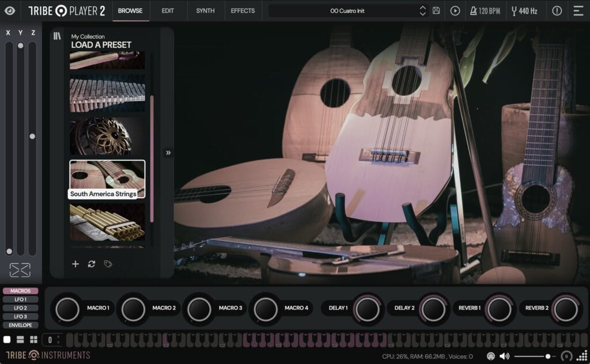Select the LFO 2 tab

20,308
